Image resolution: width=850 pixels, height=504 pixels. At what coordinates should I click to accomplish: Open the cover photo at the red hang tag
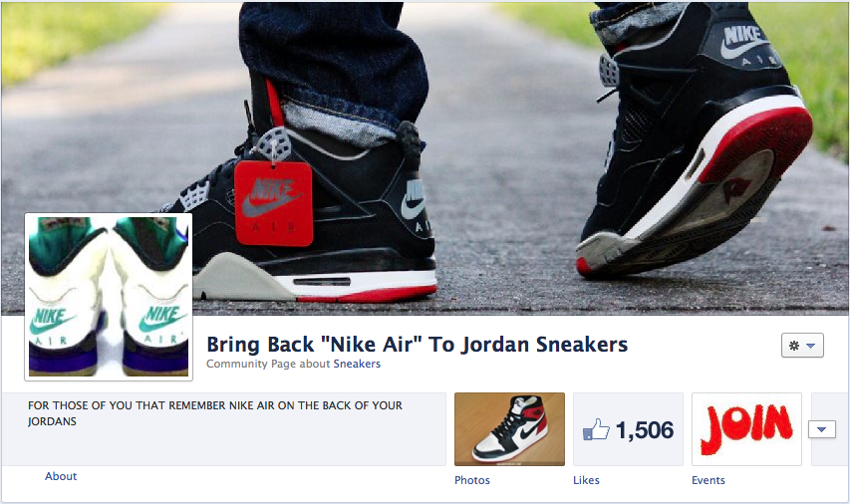pyautogui.click(x=274, y=203)
